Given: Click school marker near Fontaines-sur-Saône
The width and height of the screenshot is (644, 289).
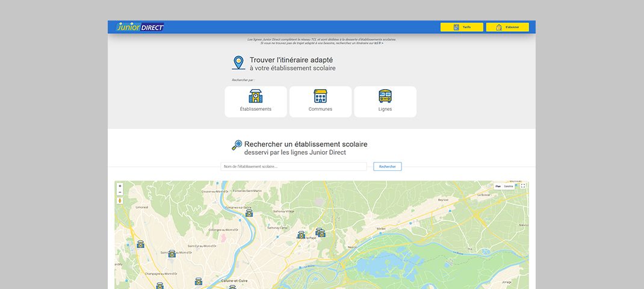Looking at the screenshot, I should pyautogui.click(x=249, y=213).
